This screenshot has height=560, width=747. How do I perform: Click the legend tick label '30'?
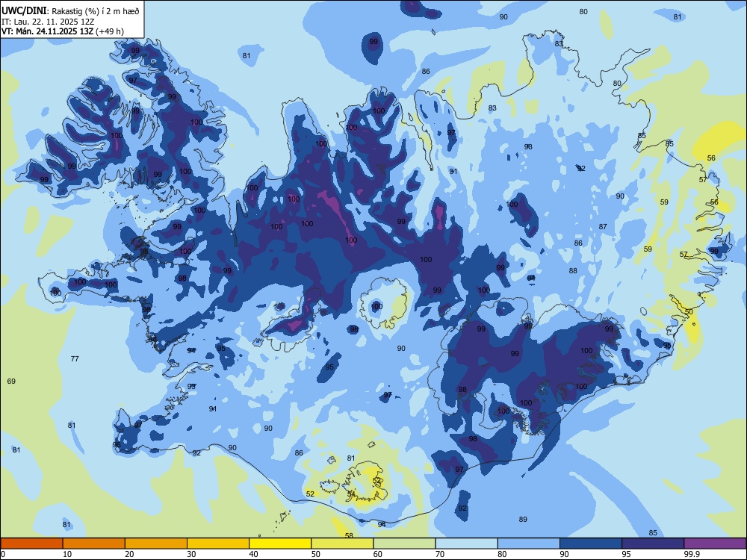coord(191,554)
